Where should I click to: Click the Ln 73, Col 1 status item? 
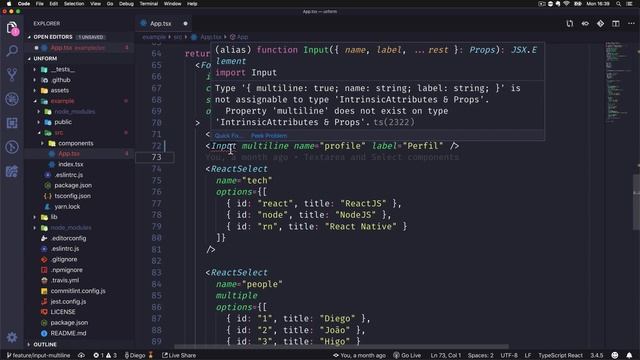coord(446,356)
